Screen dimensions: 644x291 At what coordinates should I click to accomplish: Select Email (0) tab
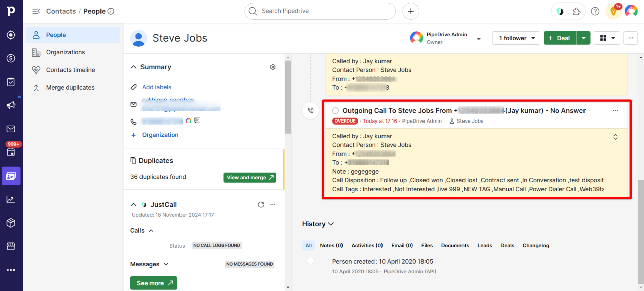(x=402, y=246)
